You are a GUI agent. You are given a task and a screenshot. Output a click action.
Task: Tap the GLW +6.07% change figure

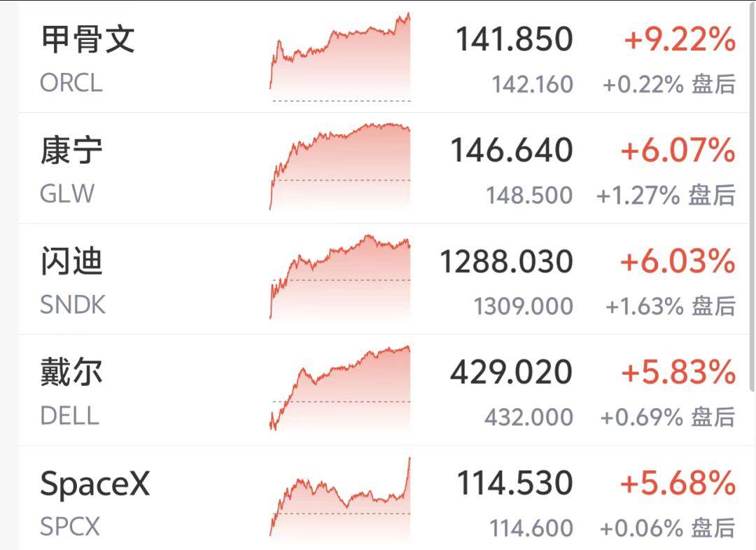pos(678,150)
